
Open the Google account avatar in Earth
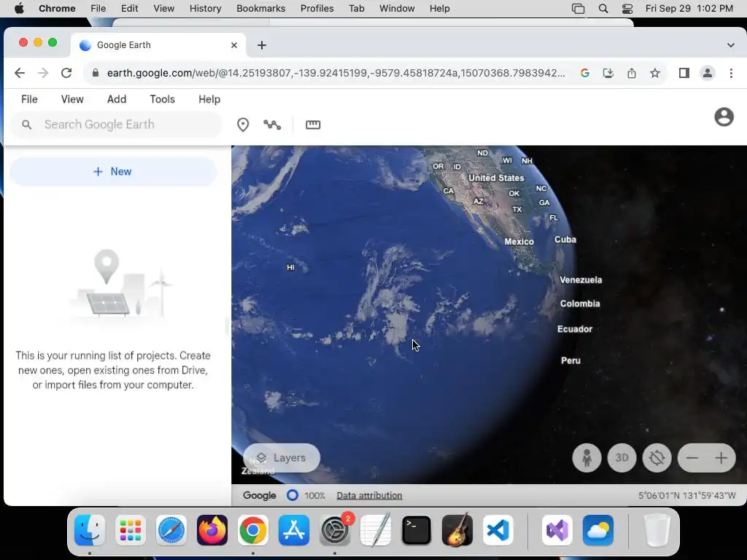click(724, 117)
